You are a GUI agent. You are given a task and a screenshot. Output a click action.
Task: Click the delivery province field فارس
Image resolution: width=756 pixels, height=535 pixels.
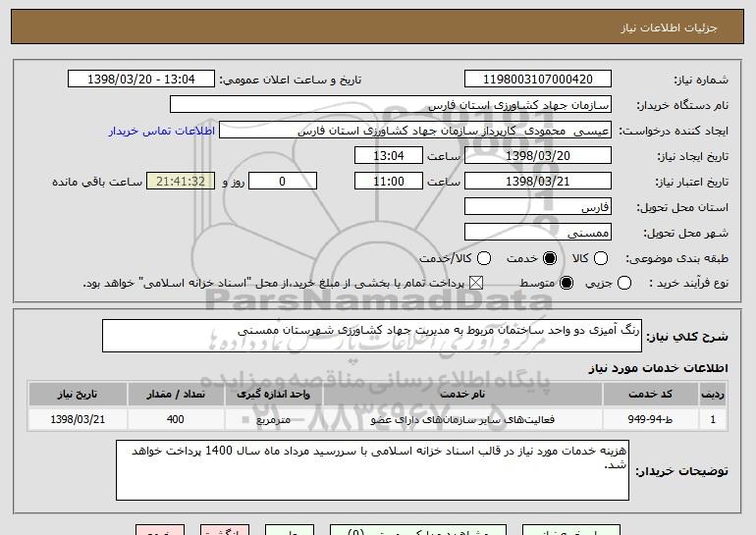[x=538, y=207]
